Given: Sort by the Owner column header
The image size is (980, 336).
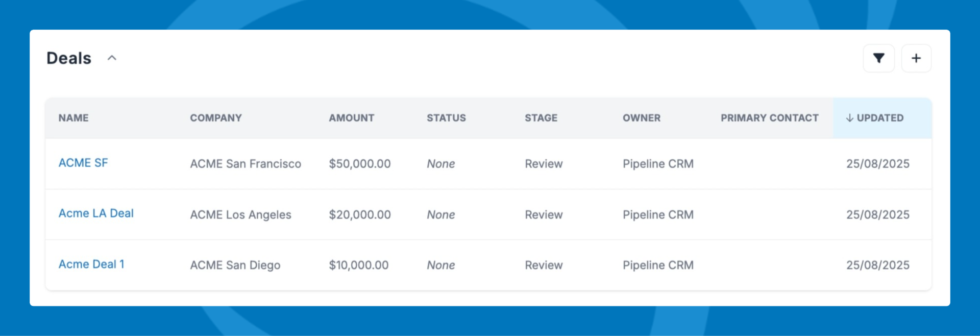Looking at the screenshot, I should [642, 118].
